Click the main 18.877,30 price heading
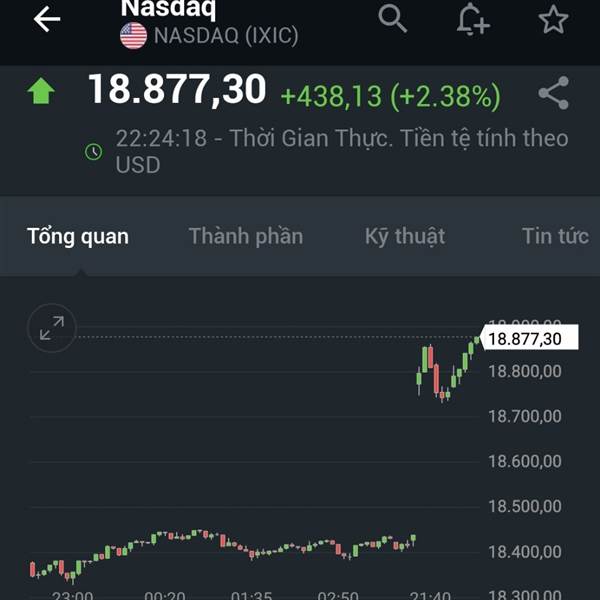 (177, 90)
